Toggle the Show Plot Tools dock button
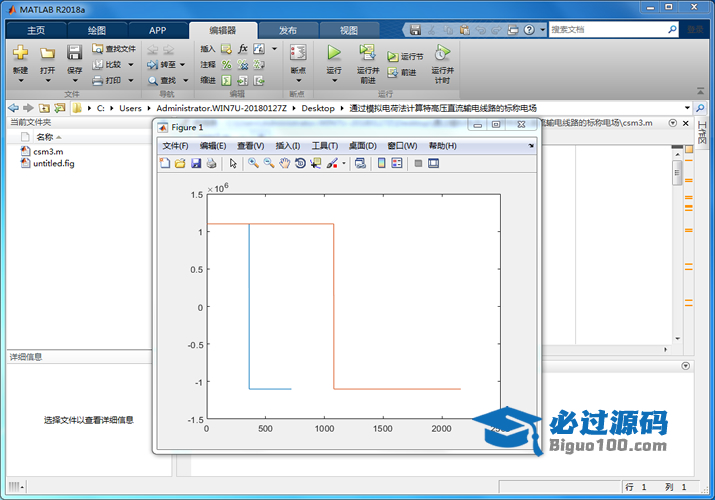Screen dimensions: 715x500 [x=434, y=163]
